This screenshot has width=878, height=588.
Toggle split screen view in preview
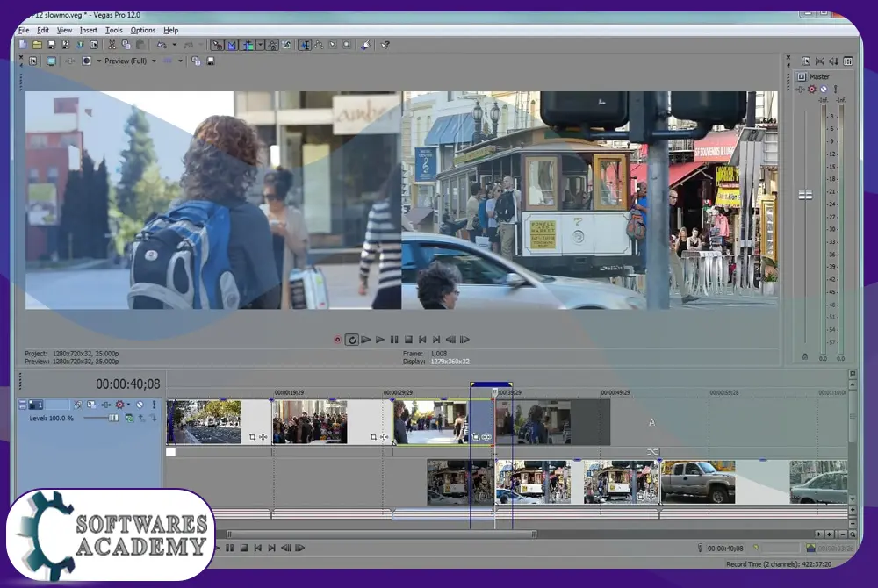pos(87,61)
